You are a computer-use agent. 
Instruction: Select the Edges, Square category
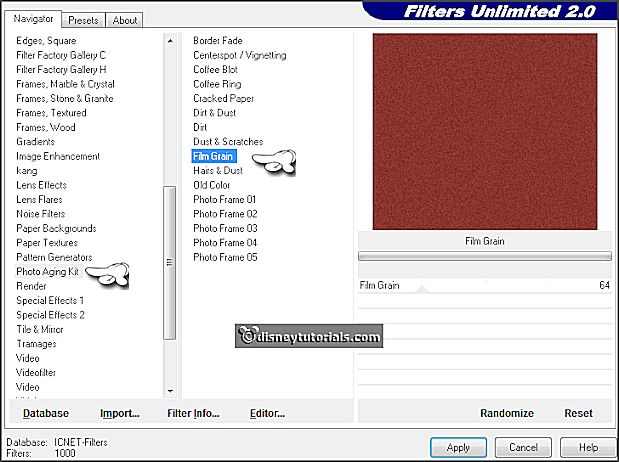(x=46, y=41)
